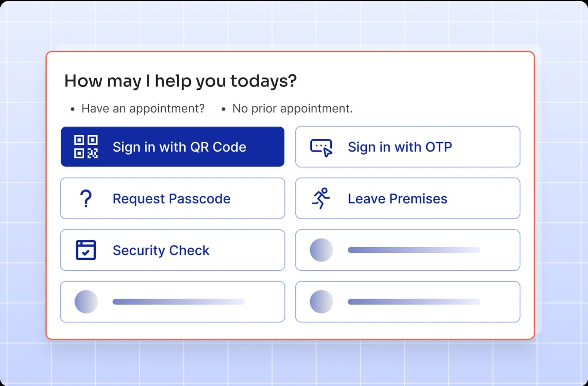Screen dimensions: 588x386
Task: Click the OTP cursor-screen icon
Action: (321, 147)
